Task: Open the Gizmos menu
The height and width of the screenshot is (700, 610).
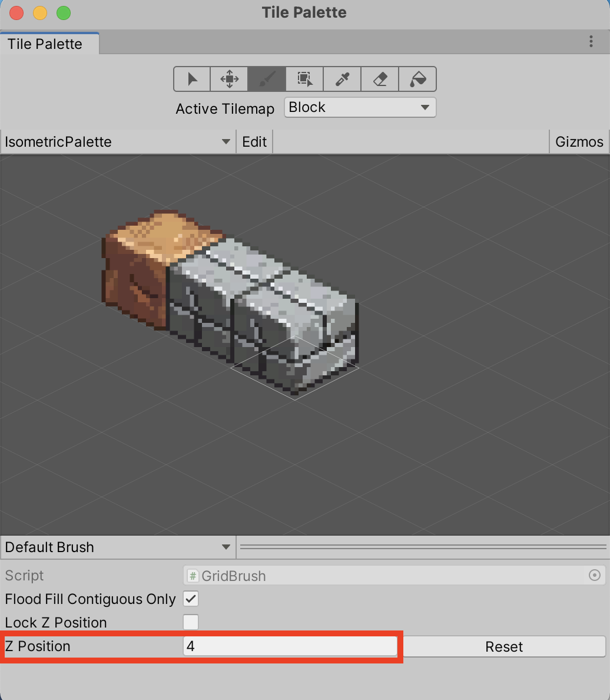Action: point(579,141)
